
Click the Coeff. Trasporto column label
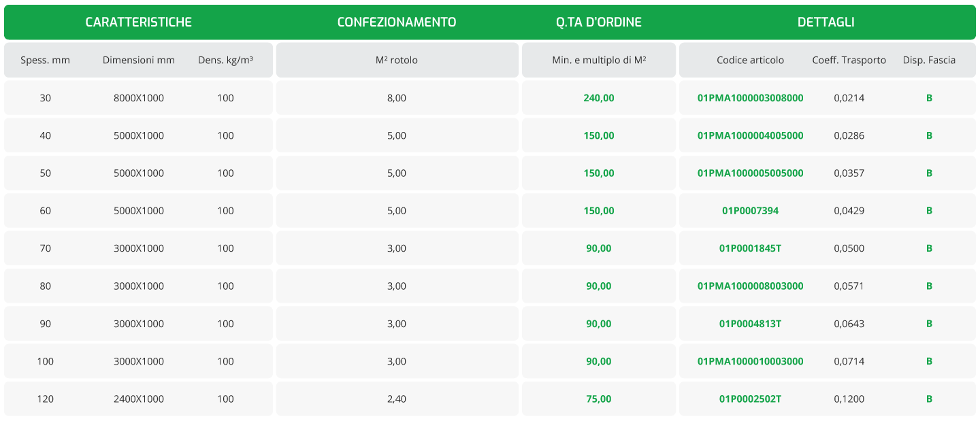pos(849,60)
